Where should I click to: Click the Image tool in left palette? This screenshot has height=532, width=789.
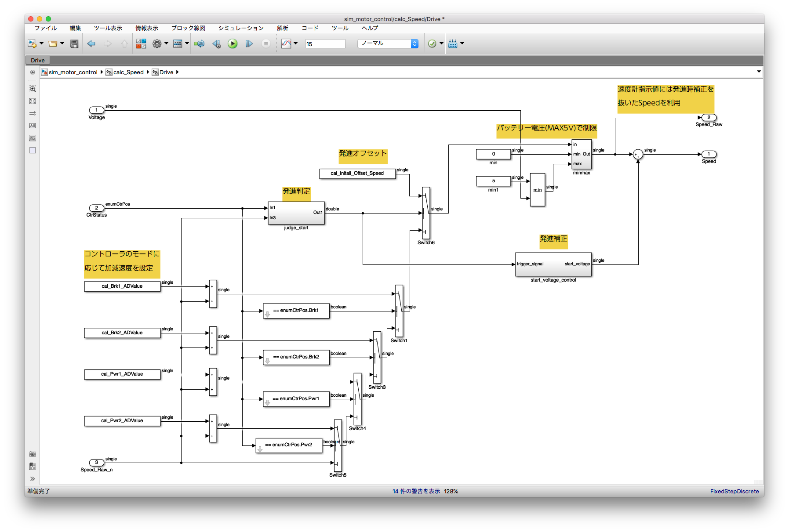coord(33,138)
